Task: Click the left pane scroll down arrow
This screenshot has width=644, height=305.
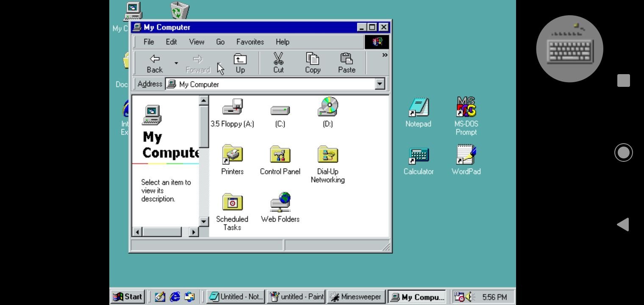Action: 204,222
